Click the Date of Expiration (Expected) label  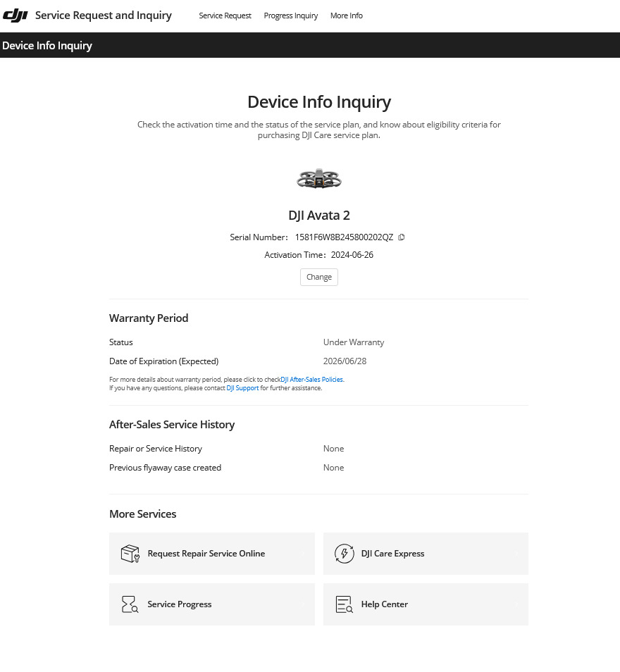point(163,361)
